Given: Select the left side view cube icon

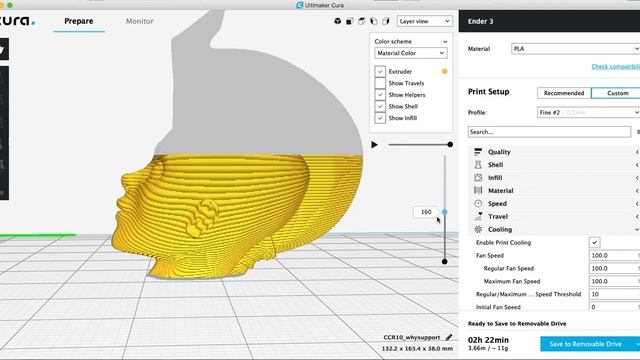Looking at the screenshot, I should point(373,21).
